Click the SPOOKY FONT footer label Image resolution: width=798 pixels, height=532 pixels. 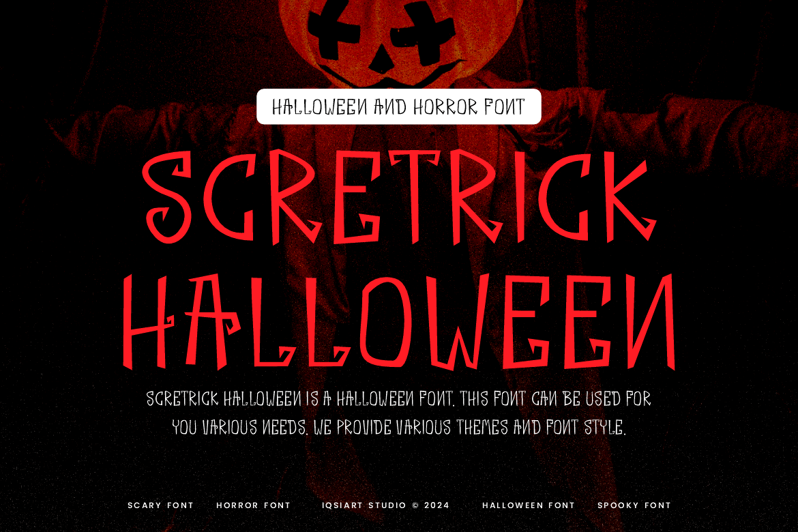tap(634, 505)
